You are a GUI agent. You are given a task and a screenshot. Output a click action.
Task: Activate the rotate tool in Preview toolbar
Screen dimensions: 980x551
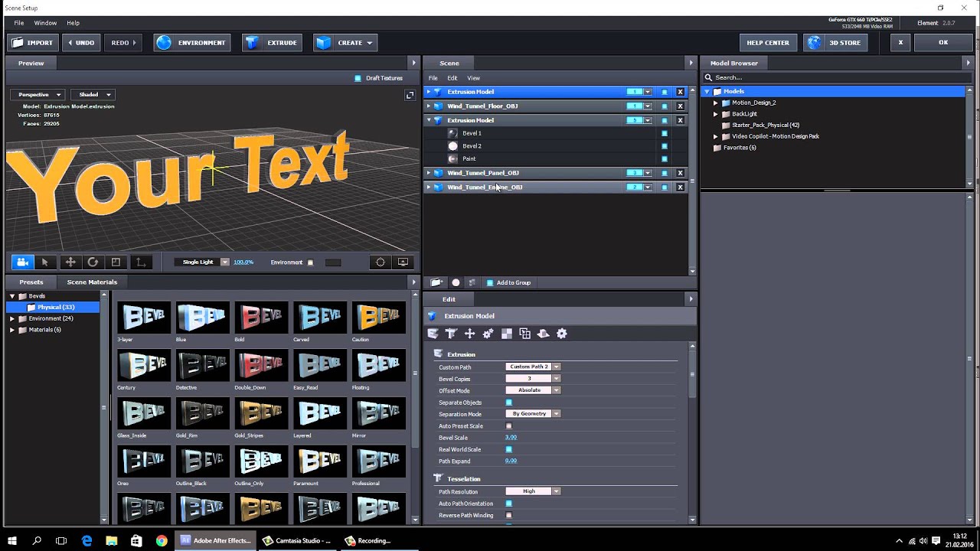pos(93,262)
